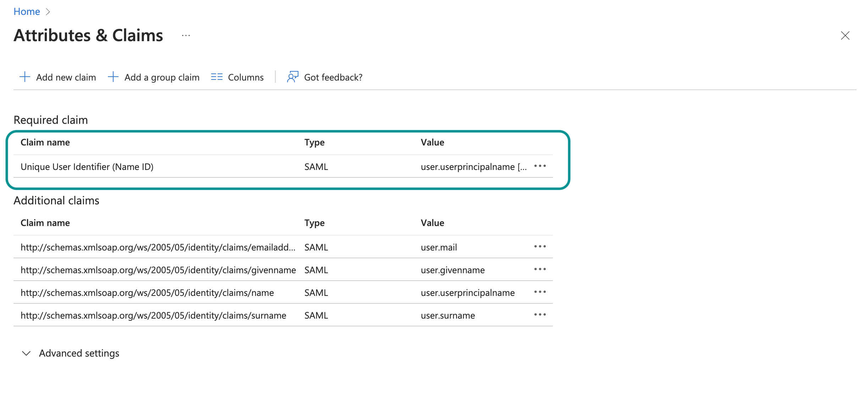868x413 pixels.
Task: Open the Unique User Identifier (Name ID) claim row
Action: (x=87, y=167)
